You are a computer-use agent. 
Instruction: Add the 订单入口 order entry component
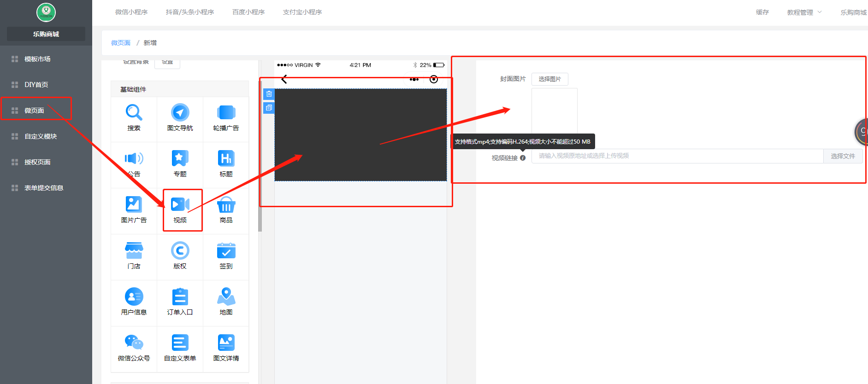coord(180,303)
